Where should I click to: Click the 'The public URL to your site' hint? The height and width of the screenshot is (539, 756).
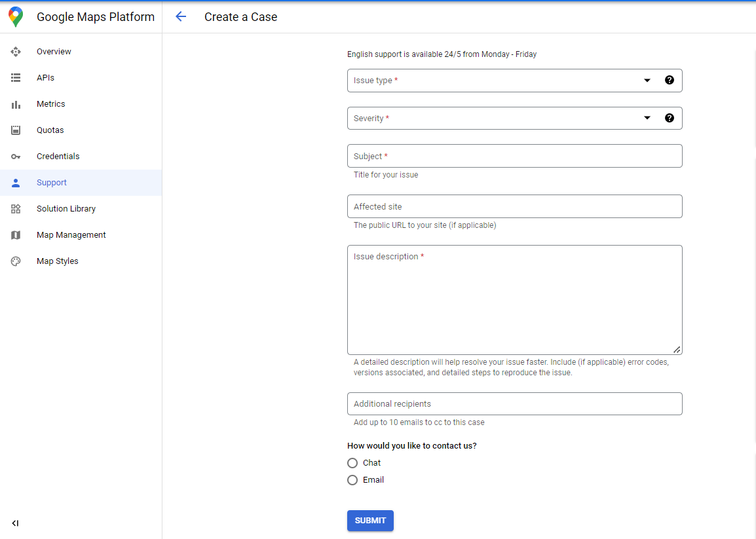(x=425, y=225)
